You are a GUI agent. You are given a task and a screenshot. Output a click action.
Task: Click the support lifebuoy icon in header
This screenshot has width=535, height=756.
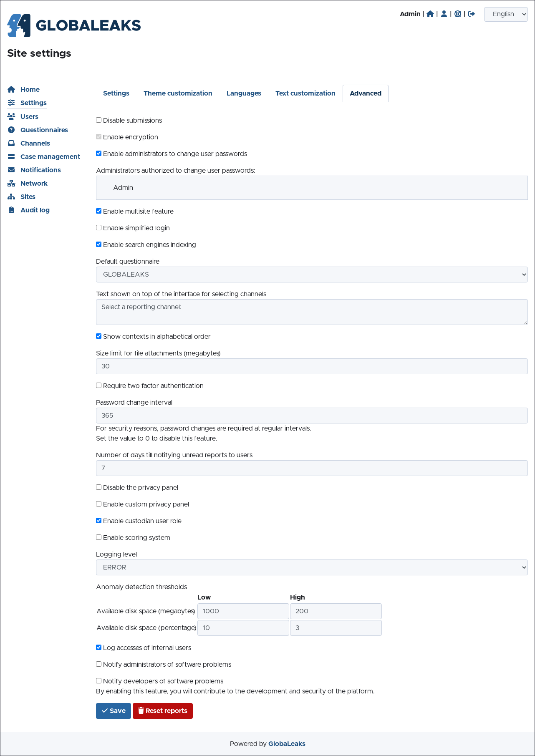tap(458, 14)
